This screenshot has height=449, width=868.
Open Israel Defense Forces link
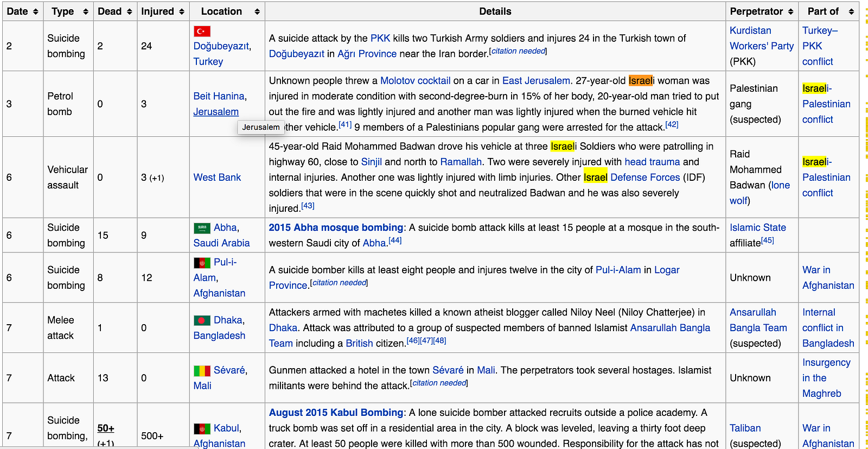[631, 178]
